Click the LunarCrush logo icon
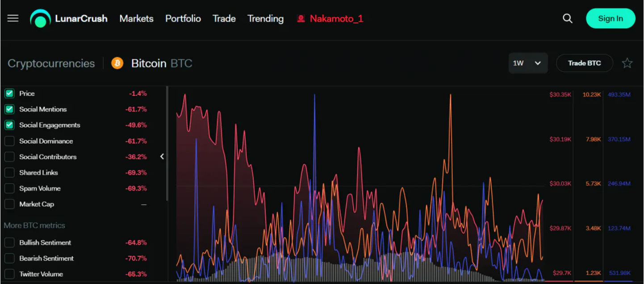This screenshot has width=644, height=284. 40,19
